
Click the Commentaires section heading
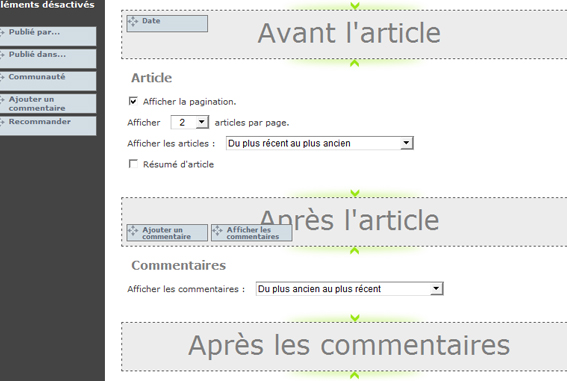coord(179,265)
